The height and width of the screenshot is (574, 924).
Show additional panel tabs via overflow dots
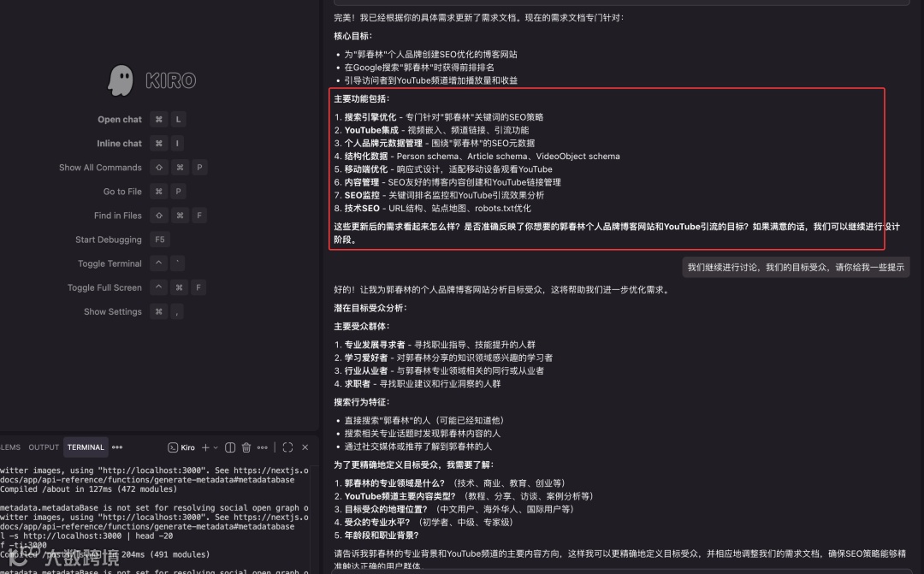117,447
